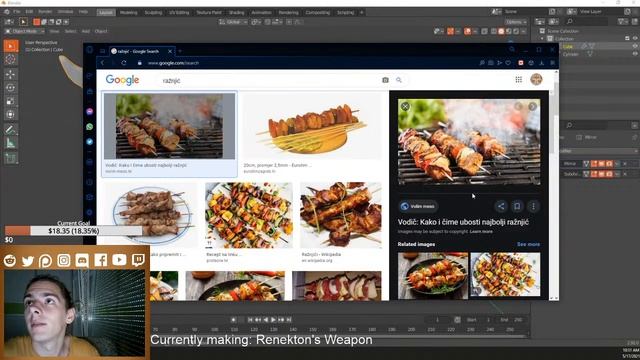The image size is (640, 360).
Task: Toggle the Collection exclude checkbox in outliner
Action: tap(627, 38)
